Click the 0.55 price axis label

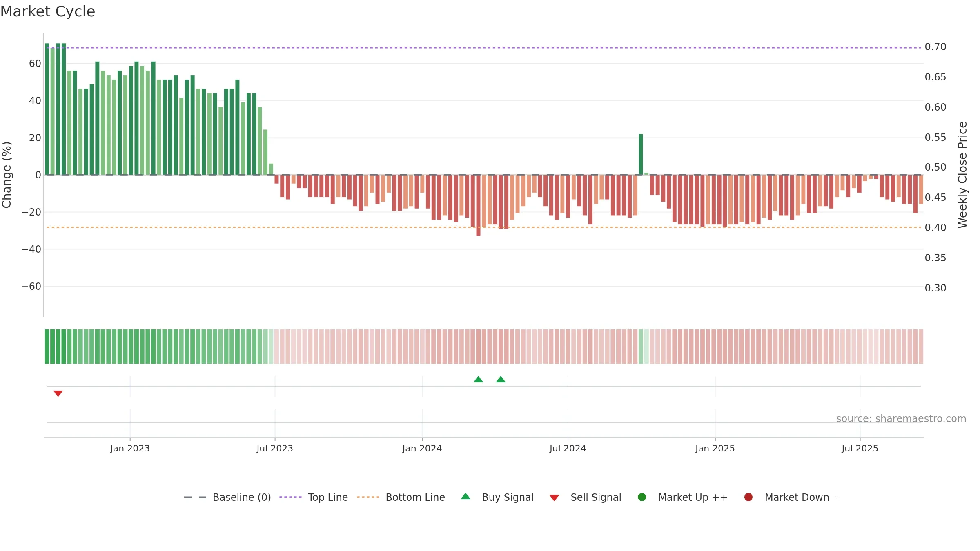pos(935,138)
